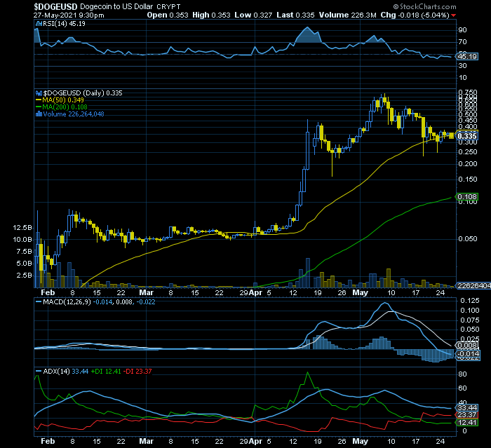Click the Volume bar-chart legend icon
The image size is (491, 448).
tap(39, 114)
